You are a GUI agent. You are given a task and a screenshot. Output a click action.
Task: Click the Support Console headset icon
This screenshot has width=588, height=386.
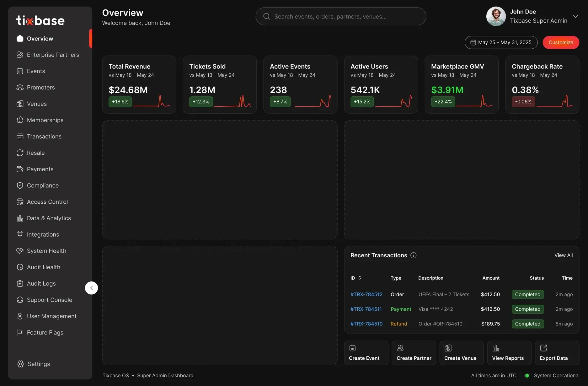20,300
